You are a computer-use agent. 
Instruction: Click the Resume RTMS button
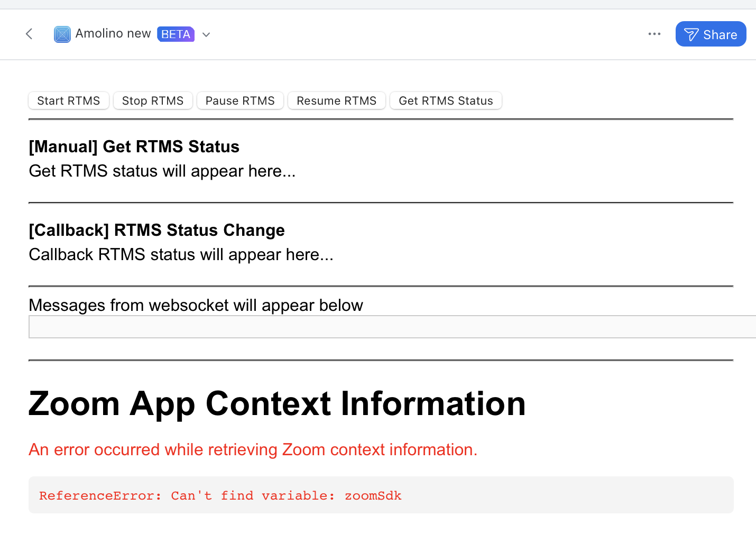337,100
